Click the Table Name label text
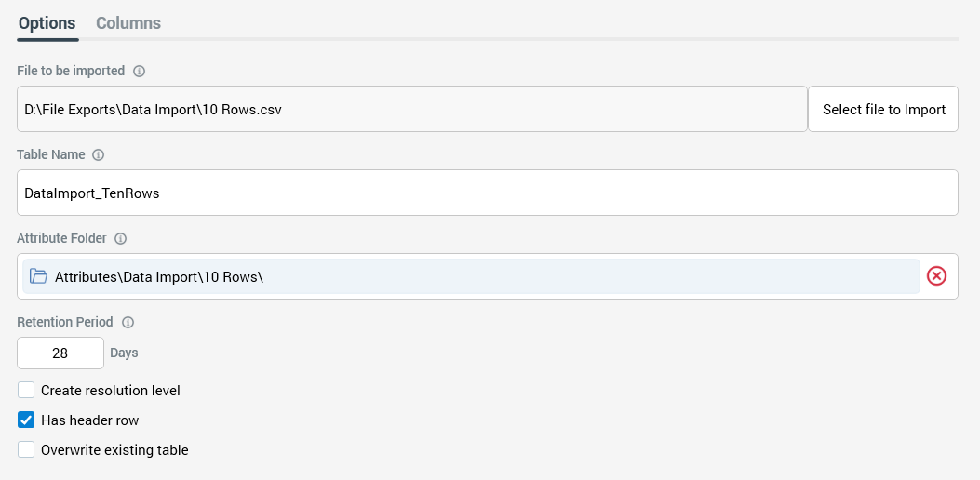Image resolution: width=980 pixels, height=480 pixels. click(51, 154)
